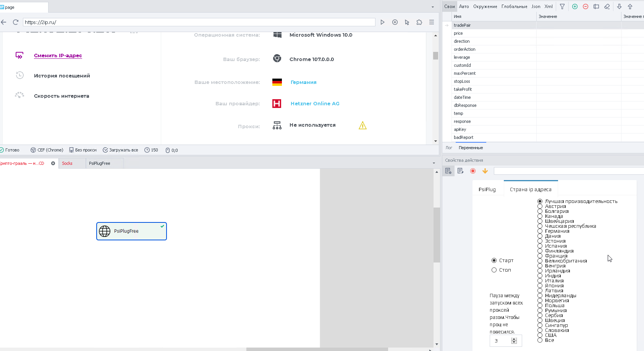Viewport: 644px width, 351px height.
Task: Click the orange down arrow icon
Action: point(485,171)
